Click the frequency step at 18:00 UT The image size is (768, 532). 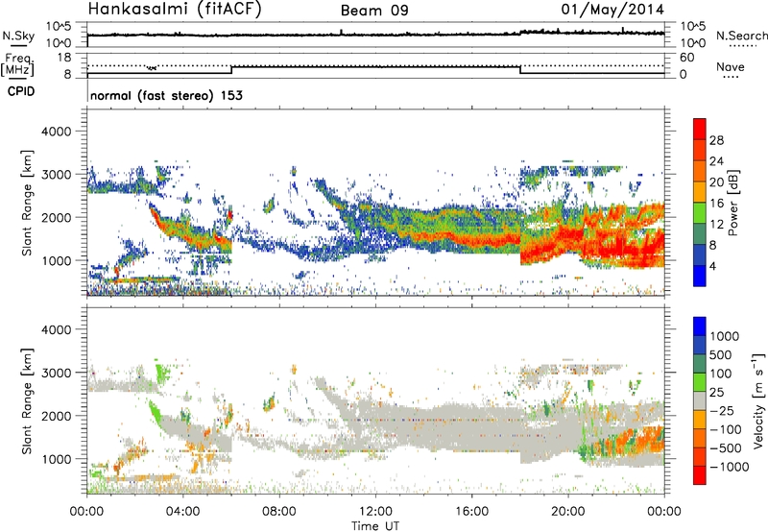point(520,69)
